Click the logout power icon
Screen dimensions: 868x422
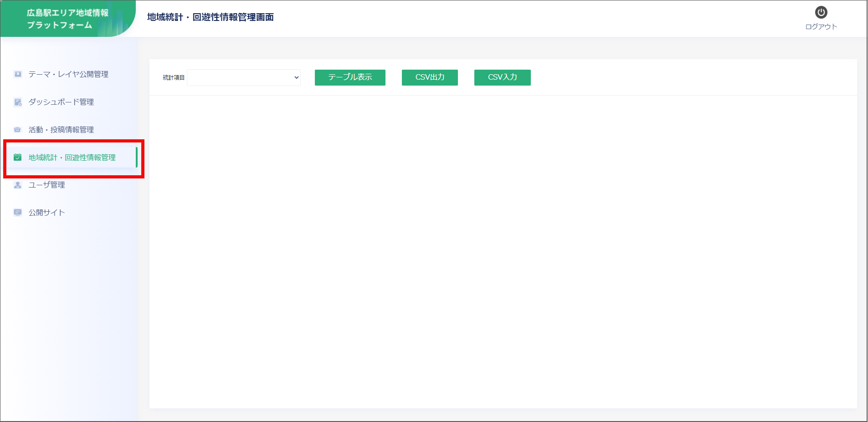821,12
